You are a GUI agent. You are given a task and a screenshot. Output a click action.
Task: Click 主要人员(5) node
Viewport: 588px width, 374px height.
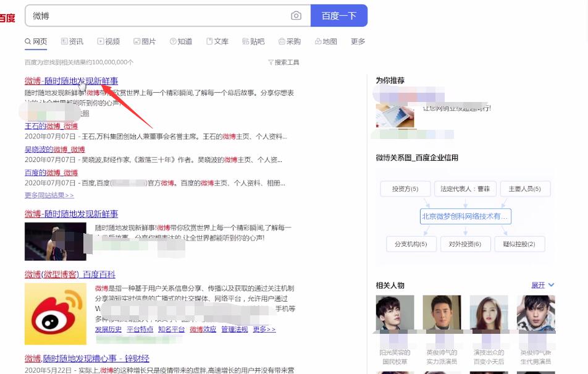pyautogui.click(x=524, y=189)
